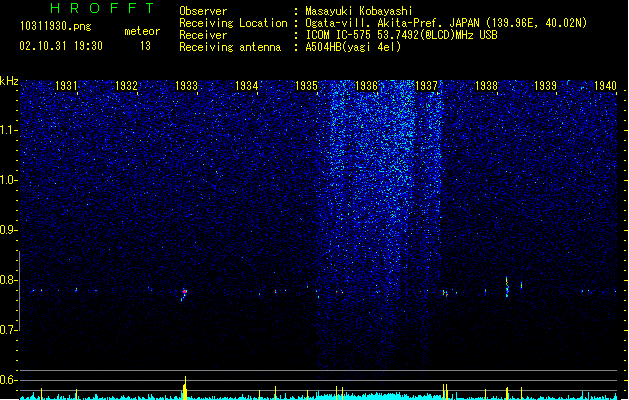629x400 pixels.
Task: Click the tallest yellow intensity spike below 1933
Action: pyautogui.click(x=185, y=388)
